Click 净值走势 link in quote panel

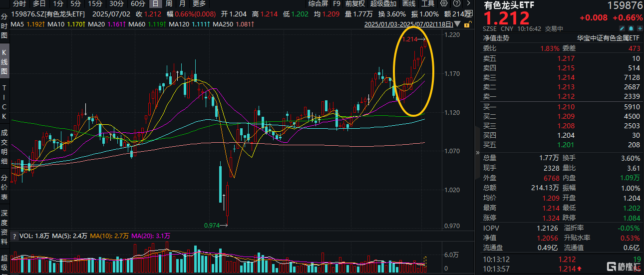tap(496, 37)
